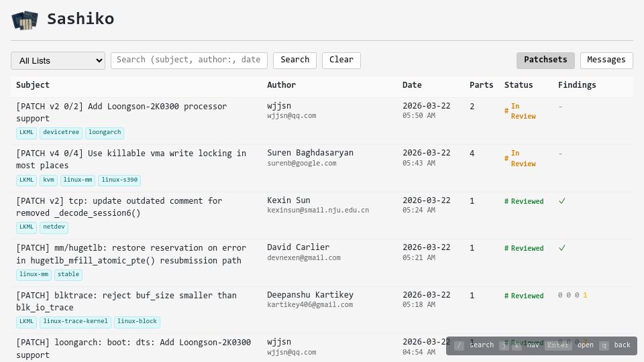This screenshot has width=644, height=362.
Task: Click the Author column header
Action: click(281, 85)
